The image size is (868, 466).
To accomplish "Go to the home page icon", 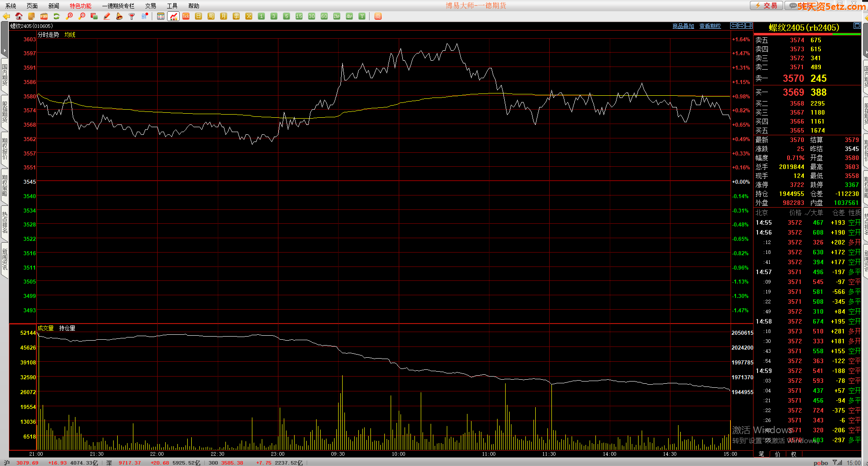I will click(19, 16).
